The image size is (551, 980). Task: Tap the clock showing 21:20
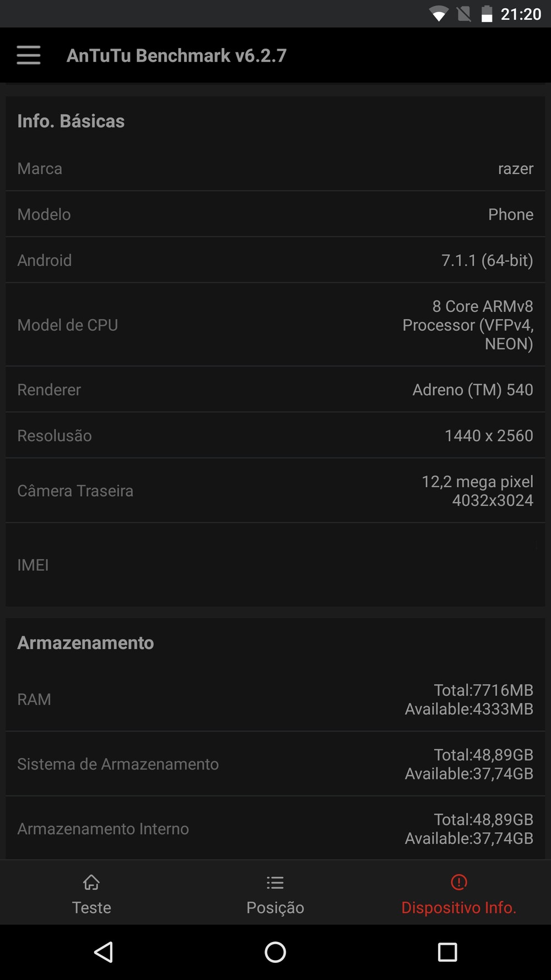point(521,14)
